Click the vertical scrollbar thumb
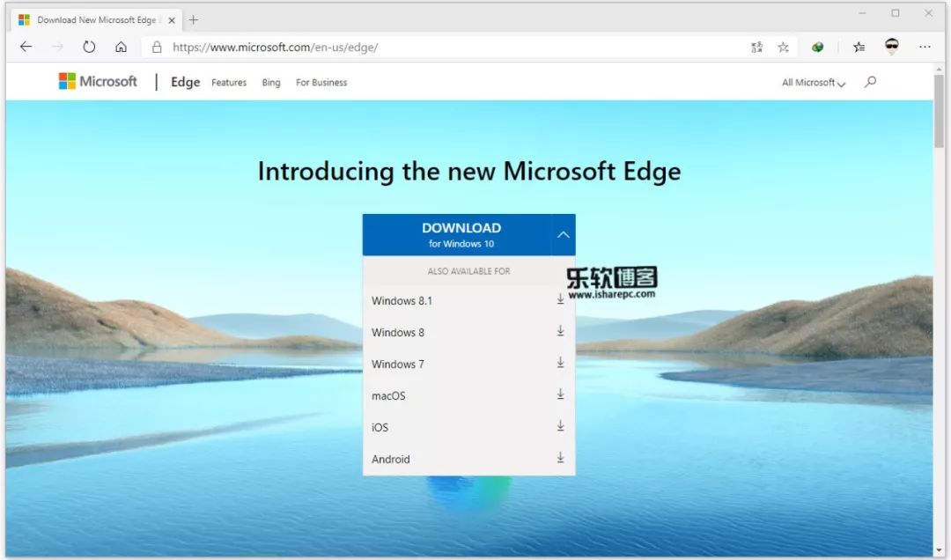 [x=939, y=110]
